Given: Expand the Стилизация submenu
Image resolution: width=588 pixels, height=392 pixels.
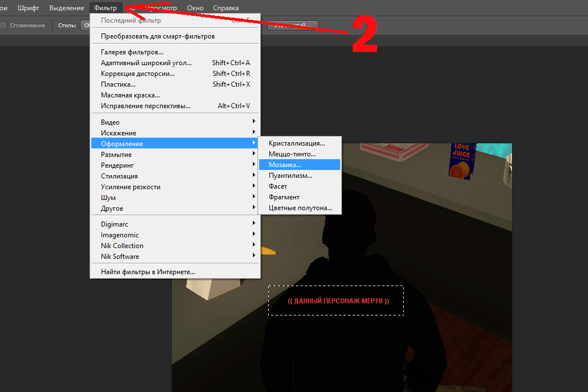Looking at the screenshot, I should (175, 176).
